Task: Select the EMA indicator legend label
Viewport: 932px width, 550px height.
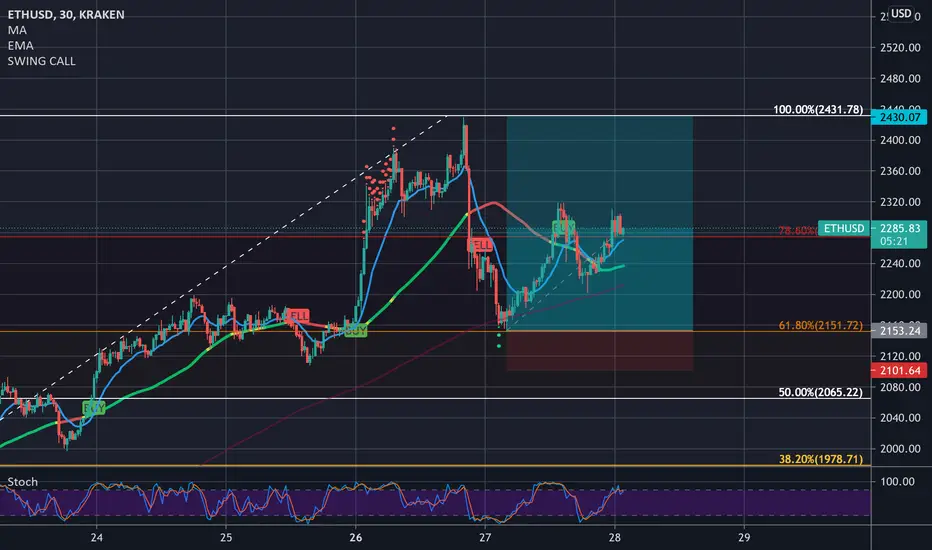Action: [x=20, y=46]
